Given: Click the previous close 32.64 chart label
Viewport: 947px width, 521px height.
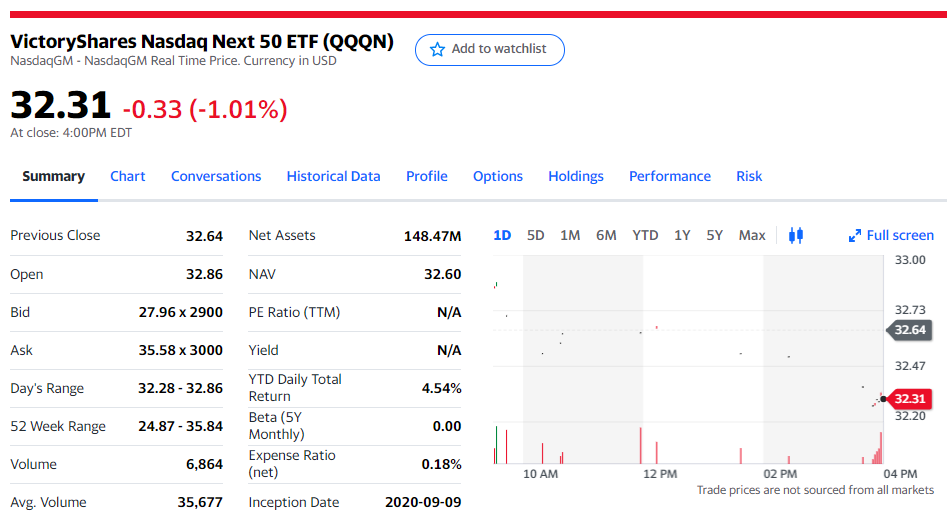Looking at the screenshot, I should (x=909, y=330).
